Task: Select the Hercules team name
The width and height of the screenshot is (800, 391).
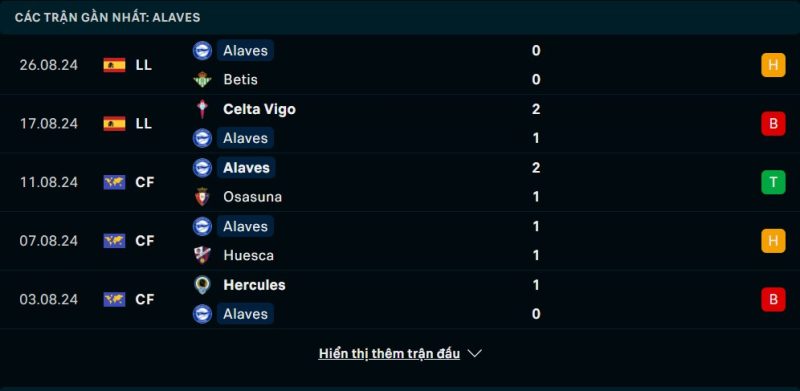Action: 254,285
